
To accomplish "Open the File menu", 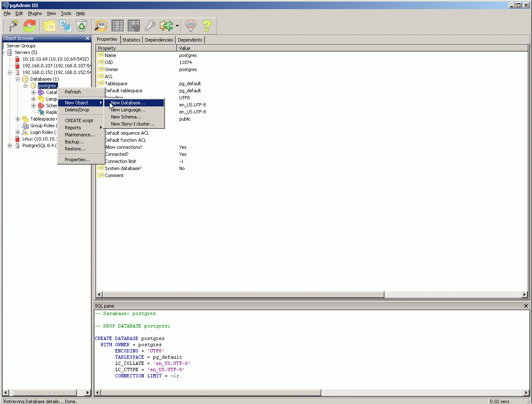I will [x=7, y=13].
